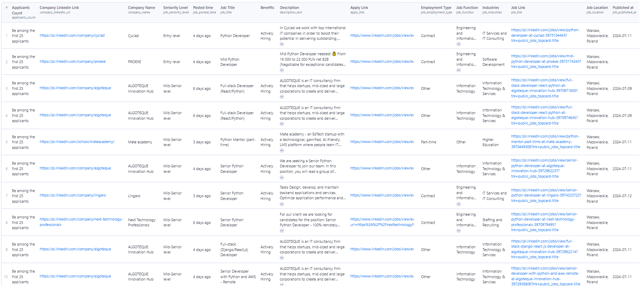Expand Job Function ellipsis in PROEXE row
The width and height of the screenshot is (644, 286).
pyautogui.click(x=458, y=70)
